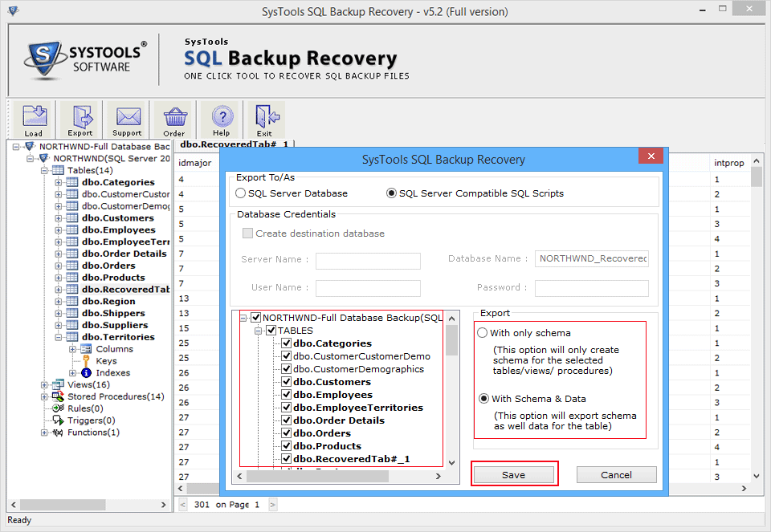Viewport: 771px width, 532px height.
Task: Click the idmajor column header
Action: coord(195,163)
